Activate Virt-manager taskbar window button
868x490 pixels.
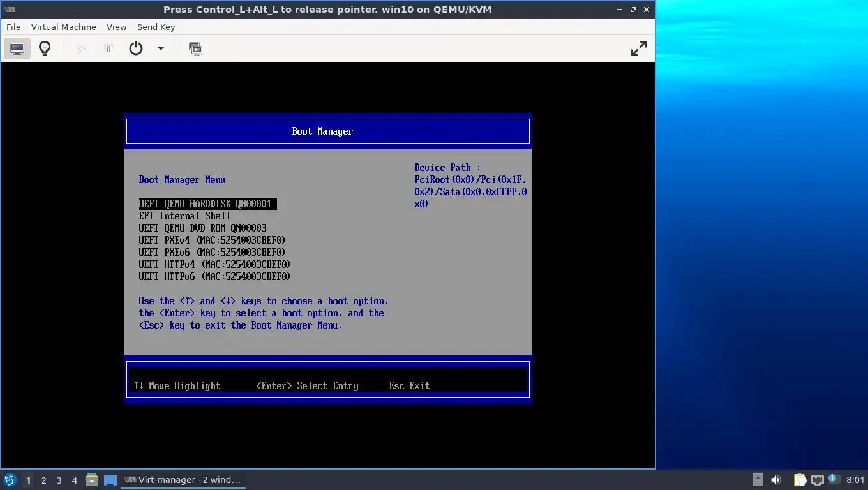pos(183,480)
